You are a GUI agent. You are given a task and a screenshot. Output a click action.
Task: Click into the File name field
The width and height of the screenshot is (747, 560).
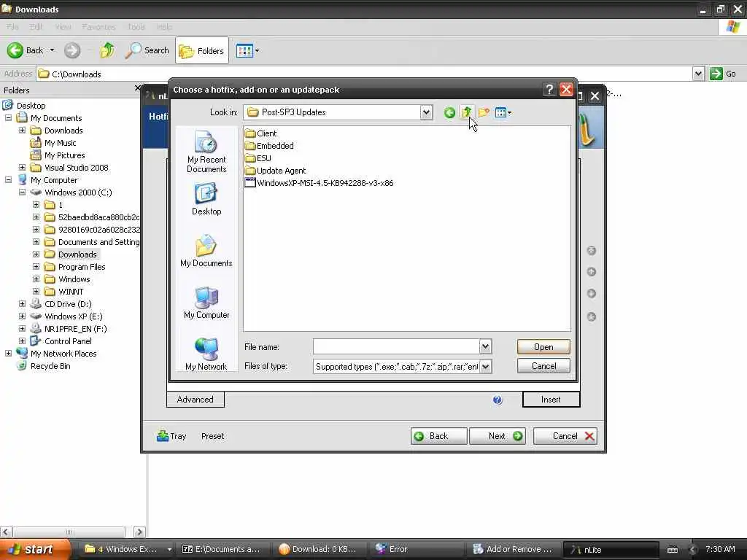click(x=396, y=346)
